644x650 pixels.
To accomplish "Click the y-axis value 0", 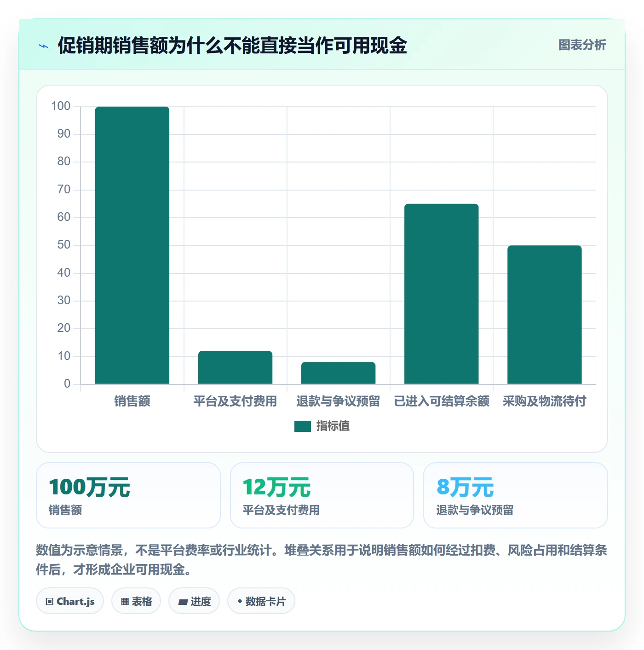I will point(67,384).
